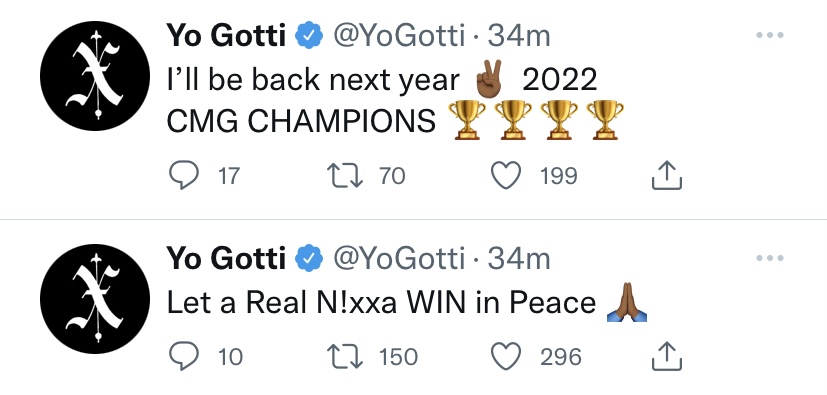Open the verified badge on first tweet
Viewport: 827px width, 395px height.
point(309,36)
